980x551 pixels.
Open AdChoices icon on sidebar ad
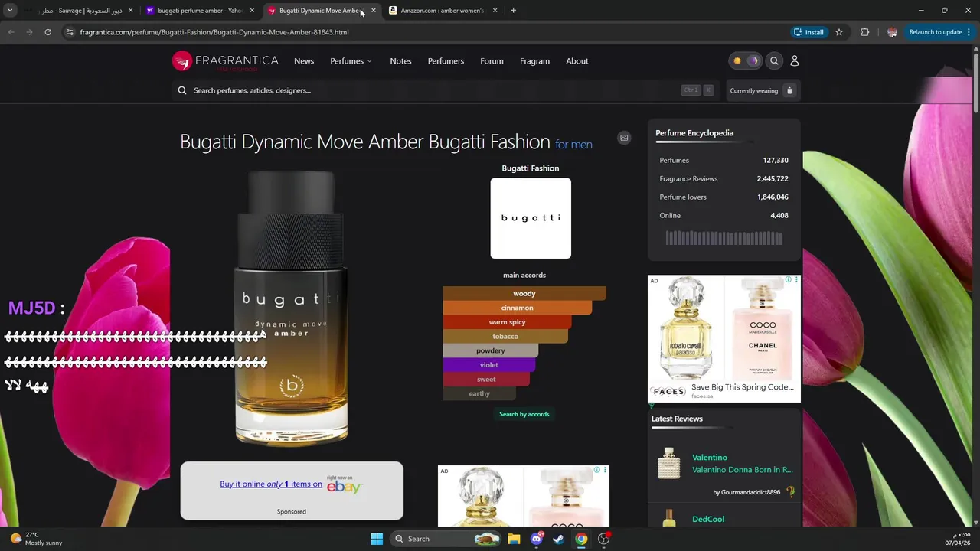pyautogui.click(x=788, y=280)
